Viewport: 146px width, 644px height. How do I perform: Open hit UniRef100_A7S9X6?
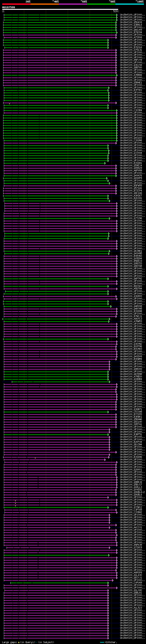(x=131, y=37)
